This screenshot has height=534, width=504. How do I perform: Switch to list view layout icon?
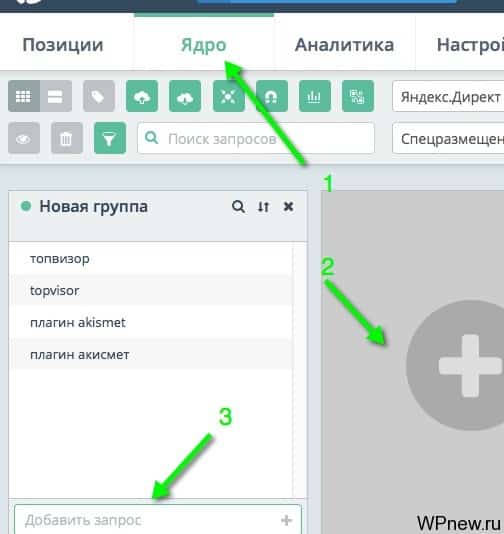tap(56, 96)
